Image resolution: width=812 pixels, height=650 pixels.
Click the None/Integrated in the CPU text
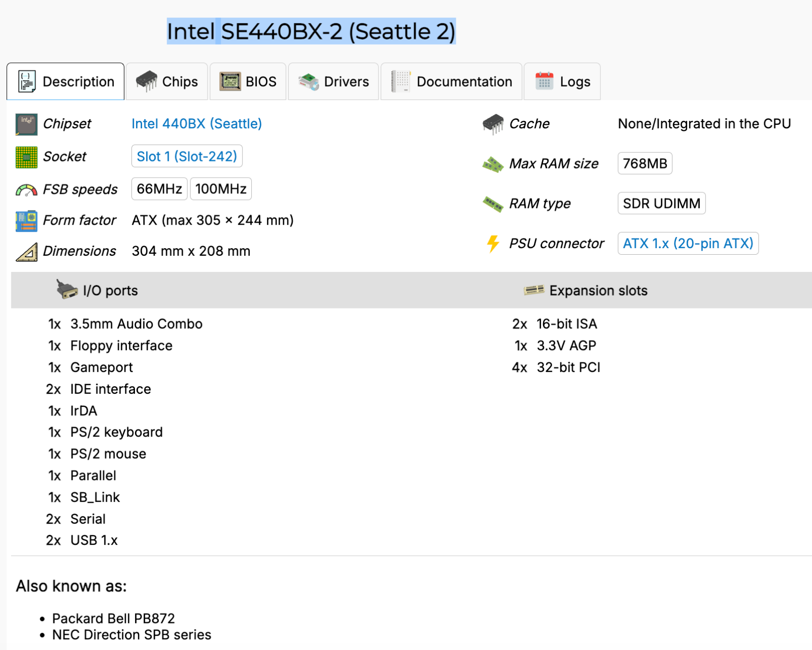coord(704,124)
